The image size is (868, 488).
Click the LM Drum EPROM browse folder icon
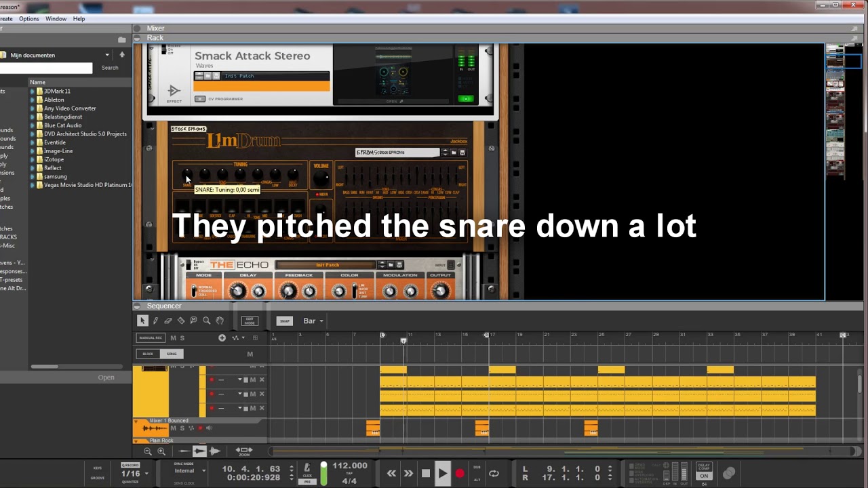454,152
